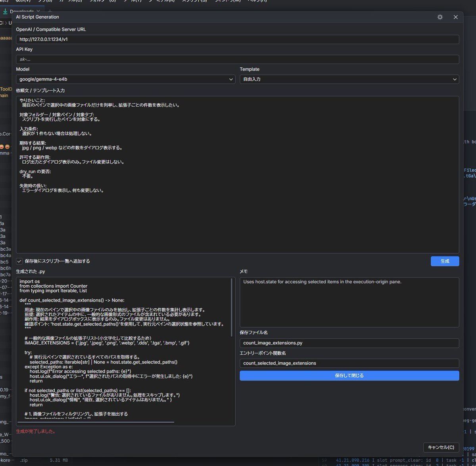The height and width of the screenshot is (466, 476).
Task: Close the Downloads tab in the background window
Action: pyautogui.click(x=38, y=11)
